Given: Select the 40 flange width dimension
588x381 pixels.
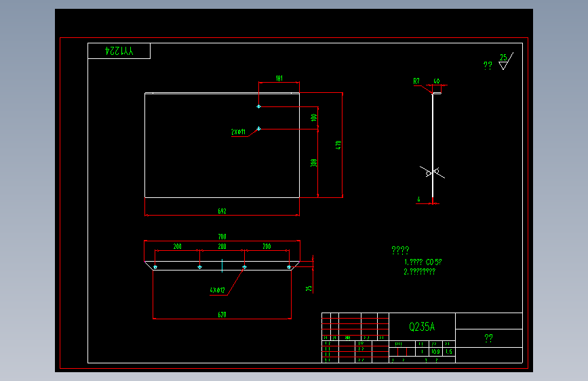Looking at the screenshot, I should pyautogui.click(x=437, y=81).
